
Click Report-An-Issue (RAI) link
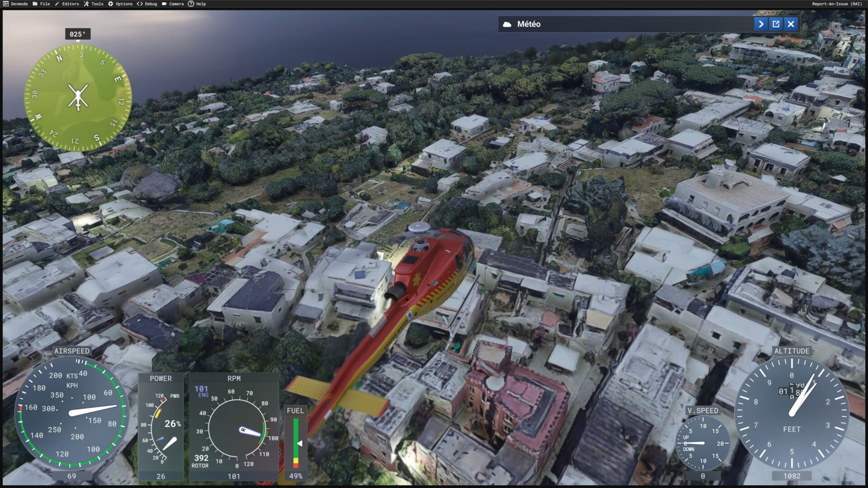click(x=836, y=4)
